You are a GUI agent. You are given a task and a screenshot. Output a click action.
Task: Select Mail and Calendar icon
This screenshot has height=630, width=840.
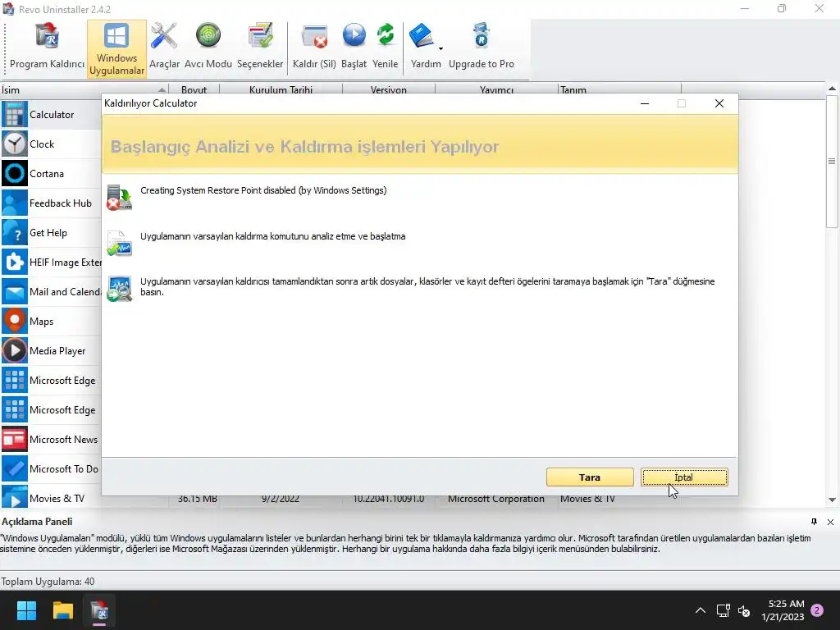15,291
